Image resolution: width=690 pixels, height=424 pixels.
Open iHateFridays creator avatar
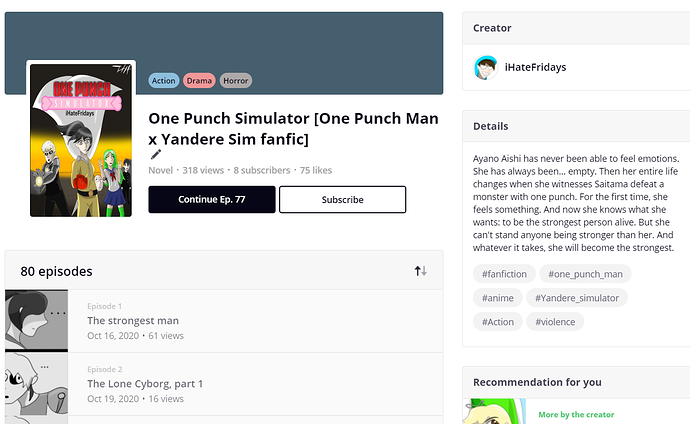click(x=485, y=67)
